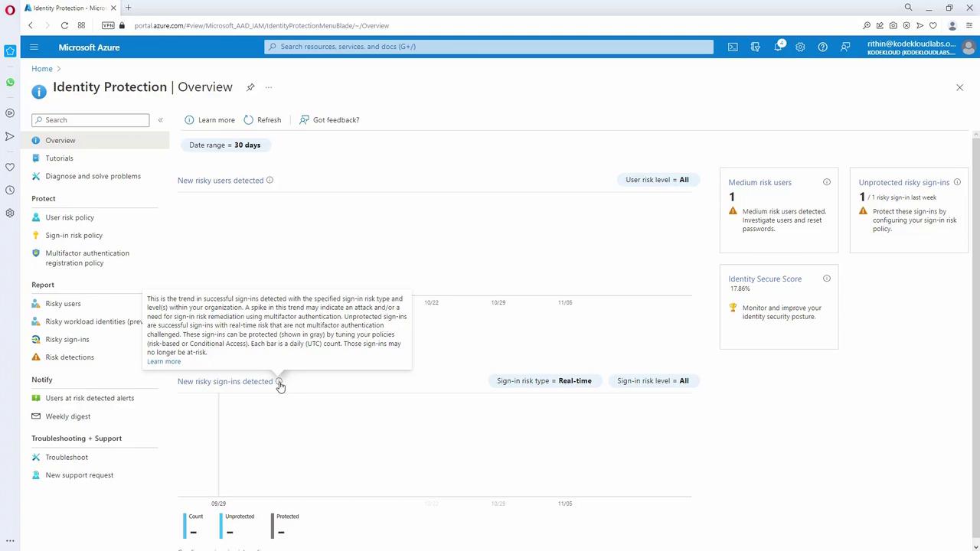Viewport: 980px width, 551px height.
Task: Open Speed Dial grid icon in the toolbar
Action: [x=81, y=25]
